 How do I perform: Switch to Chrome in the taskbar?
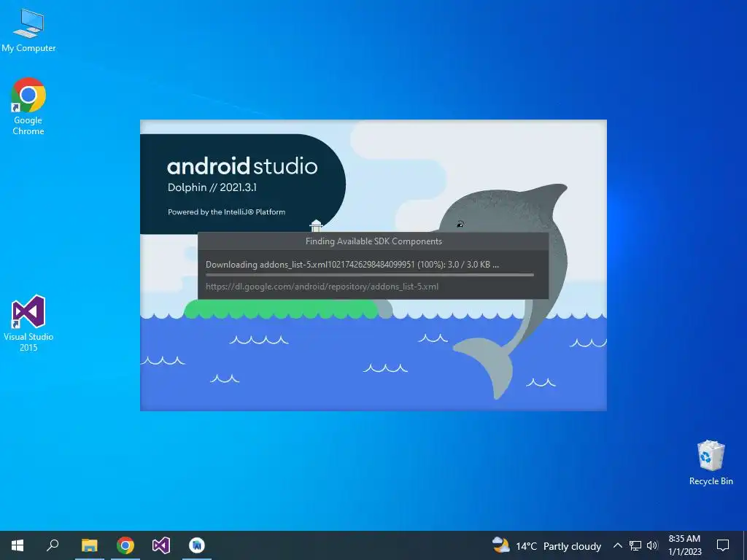125,545
